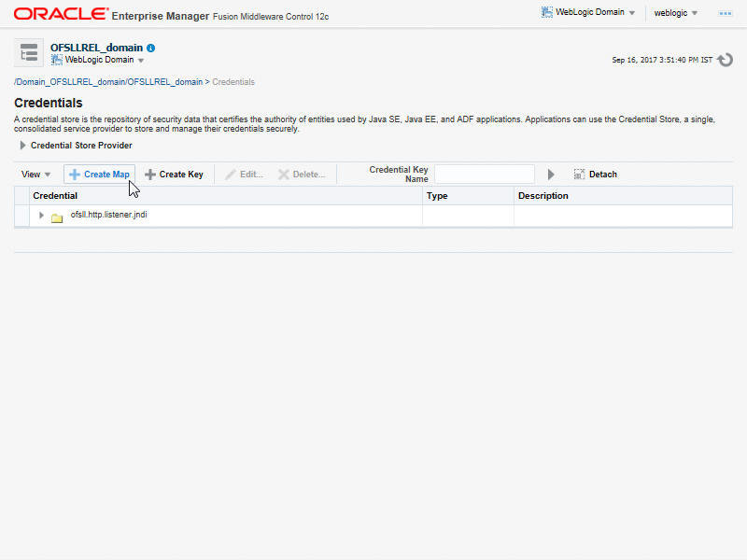Refresh the page with the circular arrow icon
Viewport: 747px width, 560px height.
pos(726,60)
